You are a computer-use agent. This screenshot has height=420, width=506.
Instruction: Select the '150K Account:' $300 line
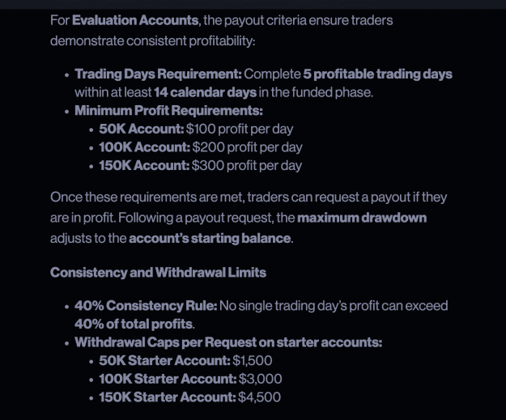coord(200,165)
